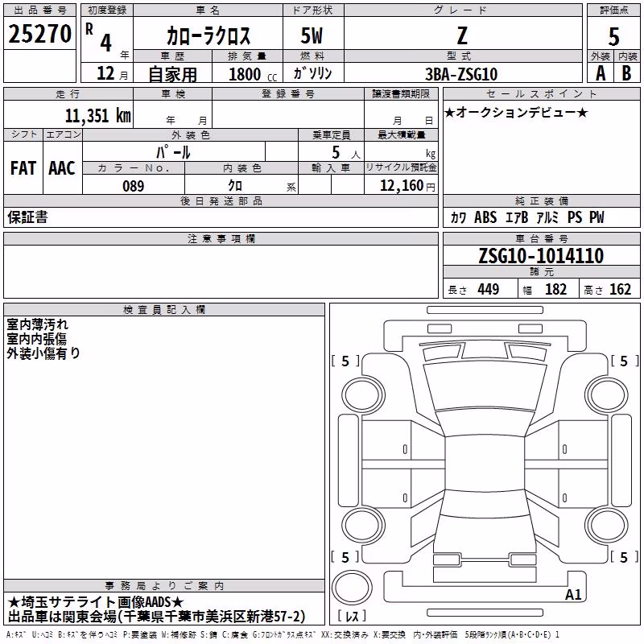Select the chassis number ZSG10-1014110
Image resolution: width=644 pixels, height=644 pixels.
[x=541, y=256]
